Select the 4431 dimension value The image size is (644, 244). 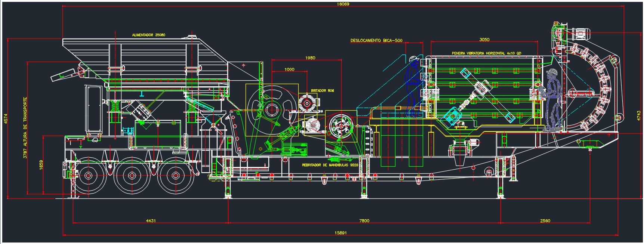click(151, 221)
